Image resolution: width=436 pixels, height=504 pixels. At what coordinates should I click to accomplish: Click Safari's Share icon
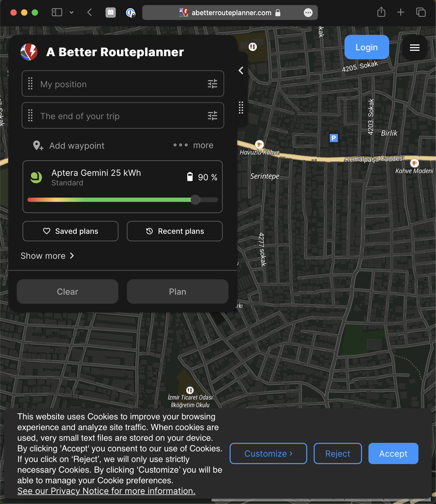click(x=381, y=12)
